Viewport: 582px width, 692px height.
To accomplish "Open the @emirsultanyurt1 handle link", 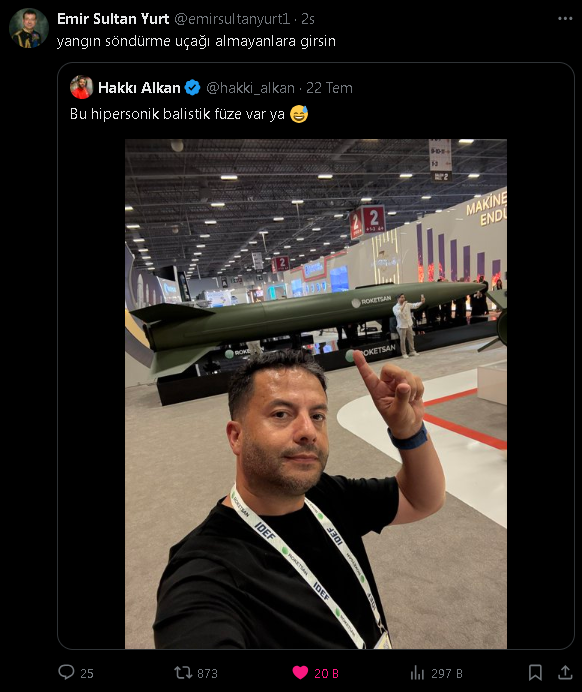I will click(x=232, y=19).
